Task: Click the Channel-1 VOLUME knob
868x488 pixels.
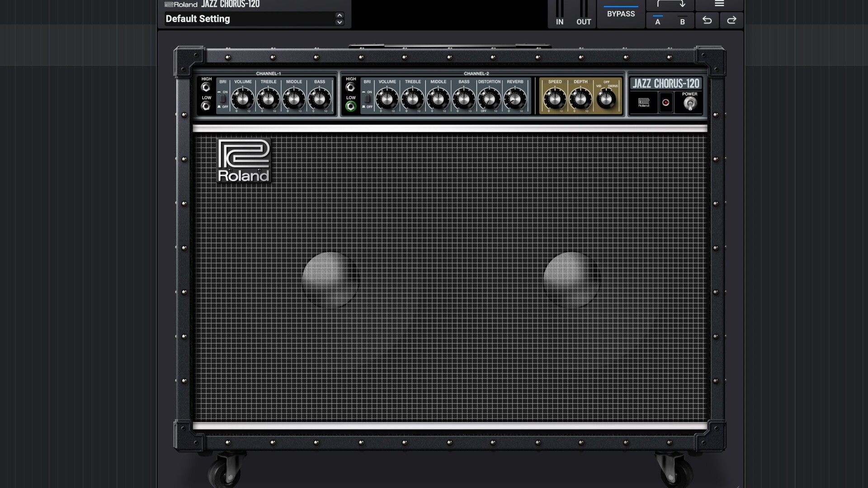Action: coord(243,99)
